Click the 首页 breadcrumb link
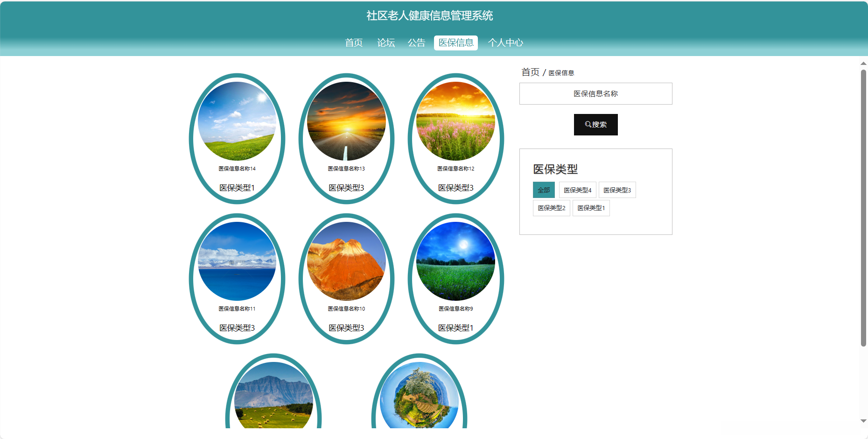Screen dimensions: 868x439 pos(531,71)
